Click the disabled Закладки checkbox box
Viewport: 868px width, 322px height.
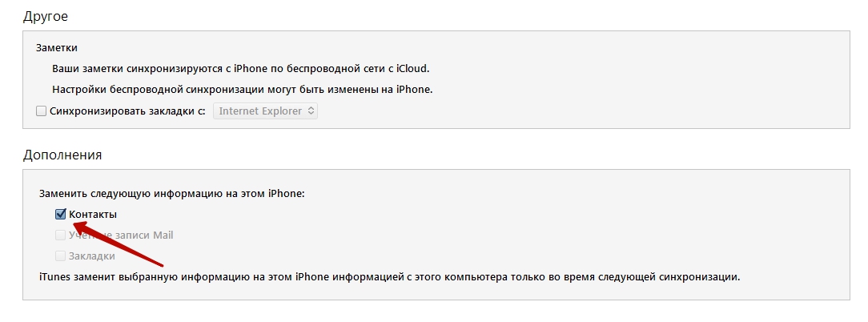pos(60,256)
